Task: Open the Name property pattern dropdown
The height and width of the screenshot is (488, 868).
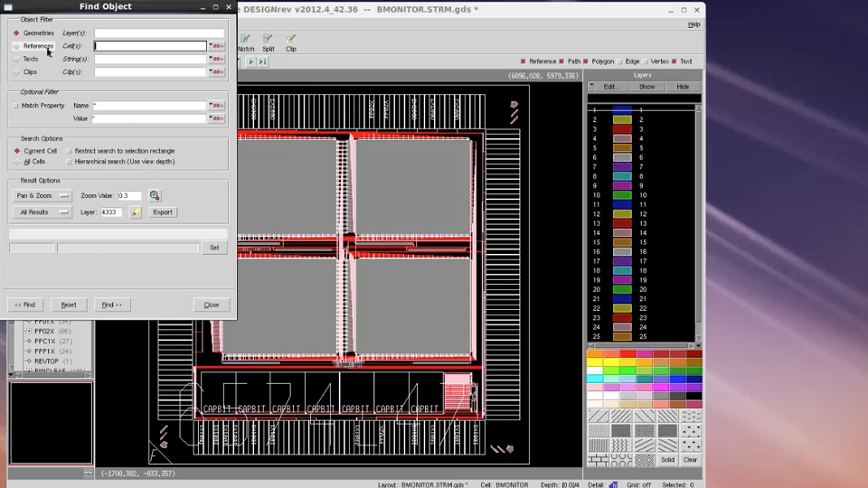Action: 216,106
